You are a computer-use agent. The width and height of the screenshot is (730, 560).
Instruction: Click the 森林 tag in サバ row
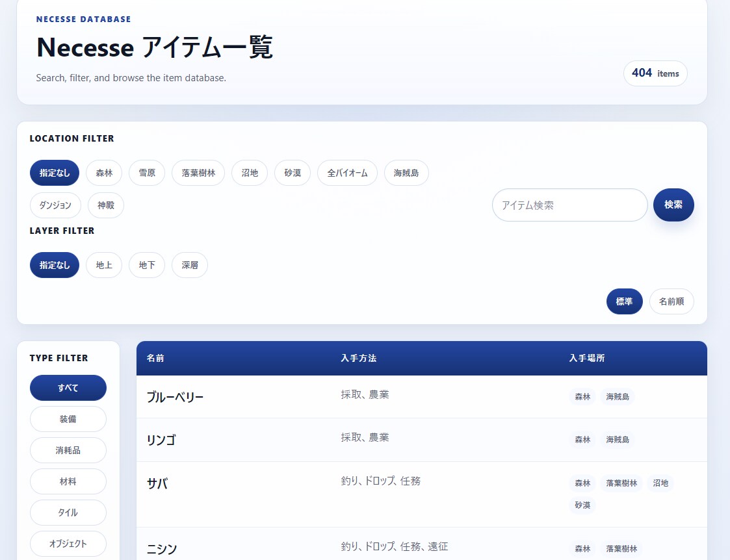point(582,483)
